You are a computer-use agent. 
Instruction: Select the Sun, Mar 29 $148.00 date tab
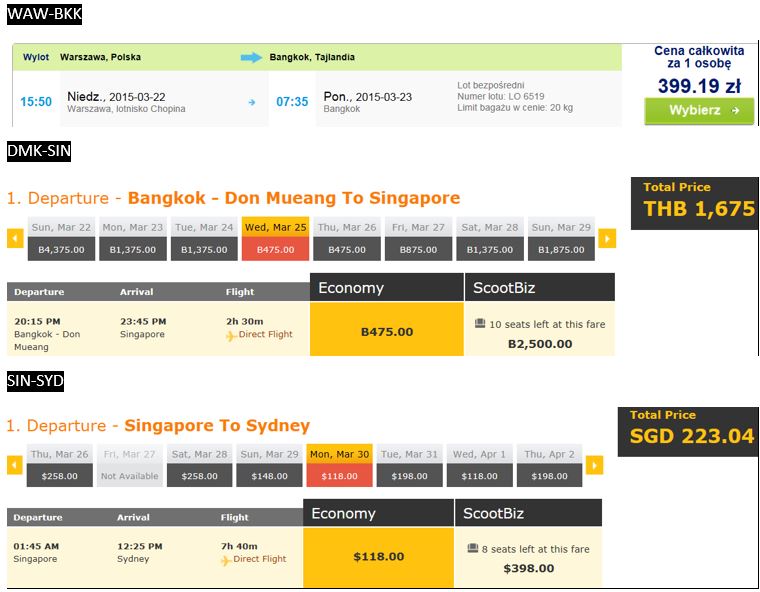pyautogui.click(x=269, y=465)
